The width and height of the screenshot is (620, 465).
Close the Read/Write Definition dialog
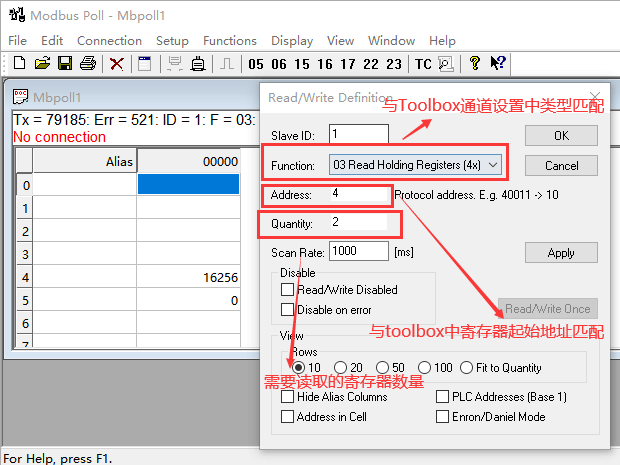tap(595, 96)
